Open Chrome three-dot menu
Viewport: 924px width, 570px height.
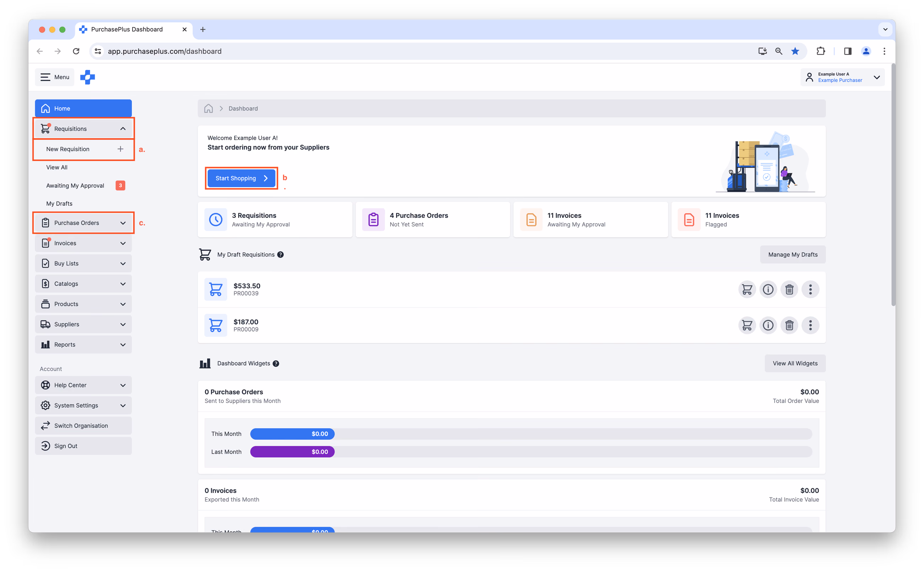click(884, 51)
